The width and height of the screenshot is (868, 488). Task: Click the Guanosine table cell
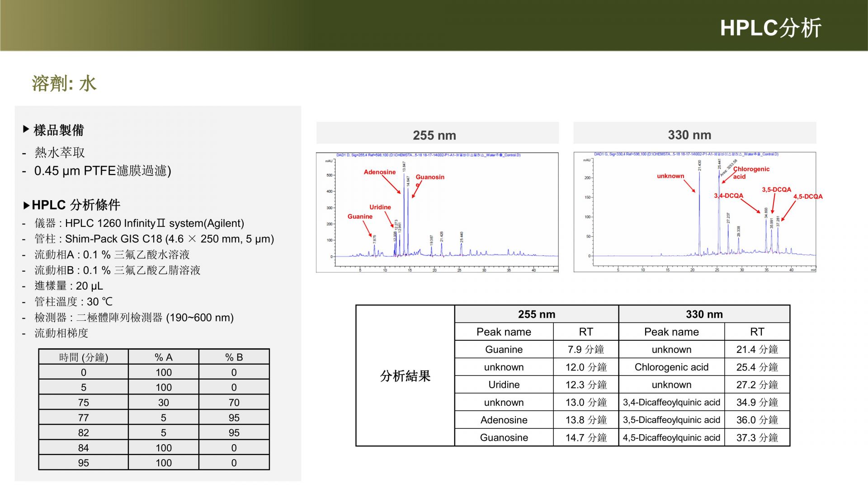[504, 437]
